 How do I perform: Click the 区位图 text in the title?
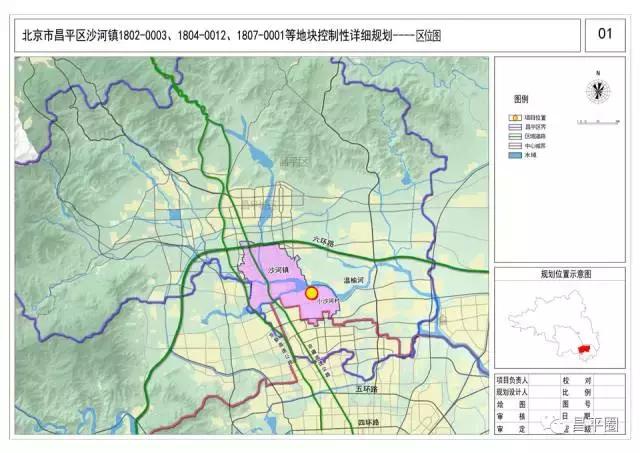(428, 36)
